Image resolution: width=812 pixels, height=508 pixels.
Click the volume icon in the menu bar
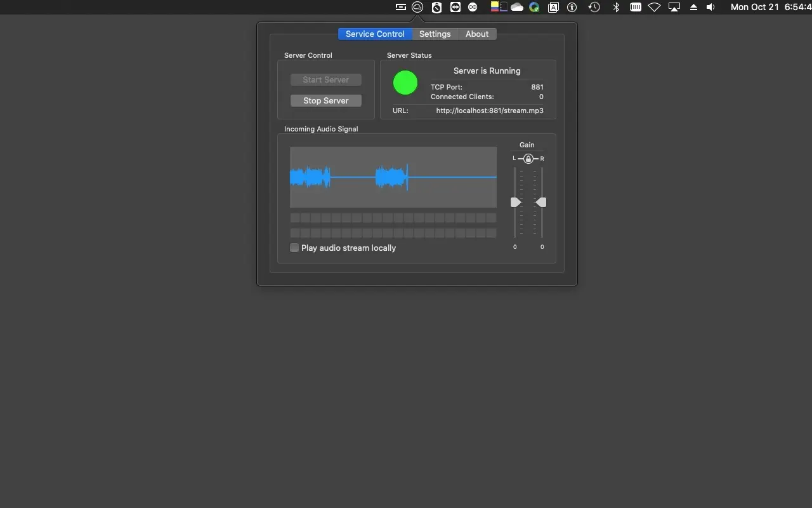710,7
